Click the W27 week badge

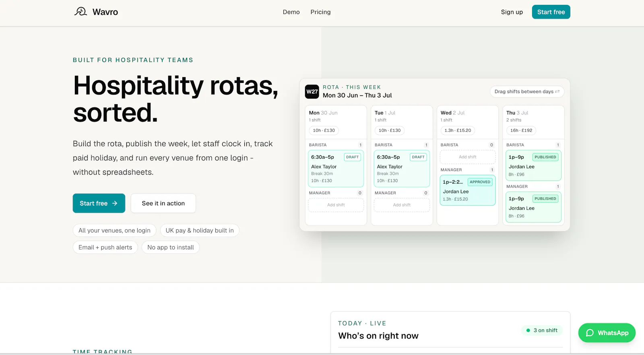point(312,92)
